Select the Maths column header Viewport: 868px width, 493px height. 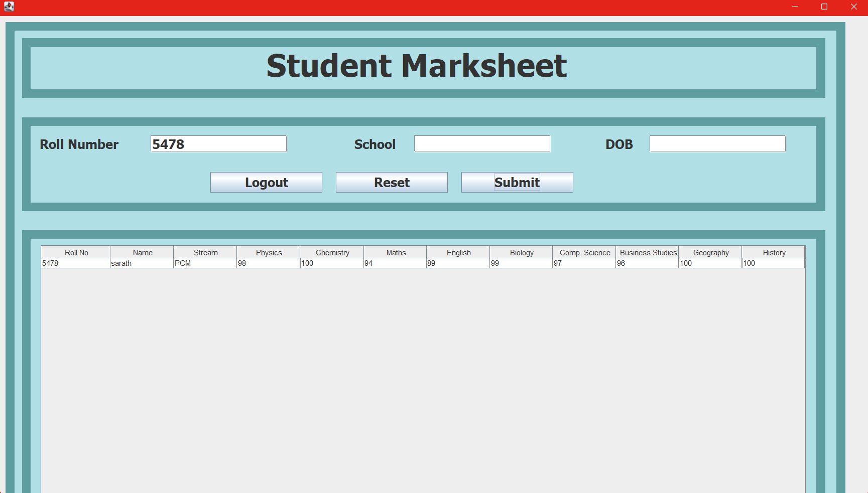pyautogui.click(x=395, y=252)
